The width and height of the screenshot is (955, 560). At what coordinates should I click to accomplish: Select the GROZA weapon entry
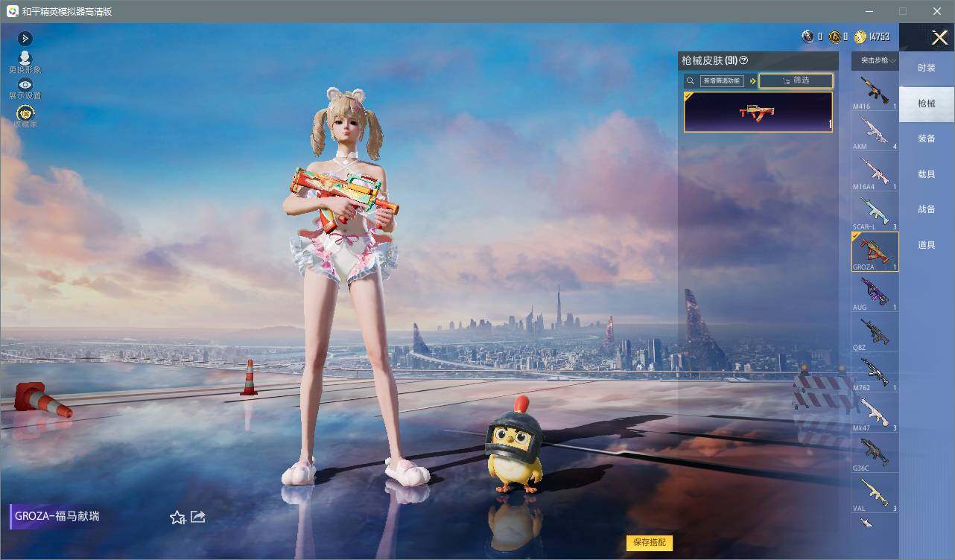click(x=875, y=252)
